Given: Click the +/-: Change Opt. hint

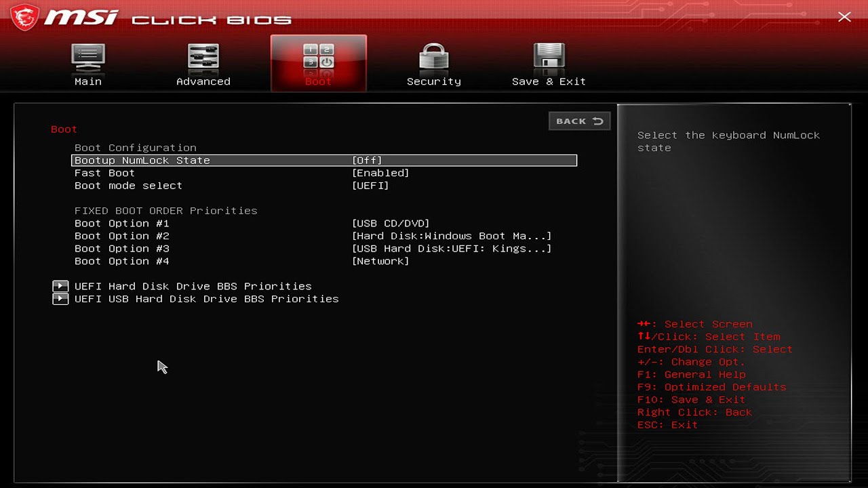Looking at the screenshot, I should click(x=692, y=362).
